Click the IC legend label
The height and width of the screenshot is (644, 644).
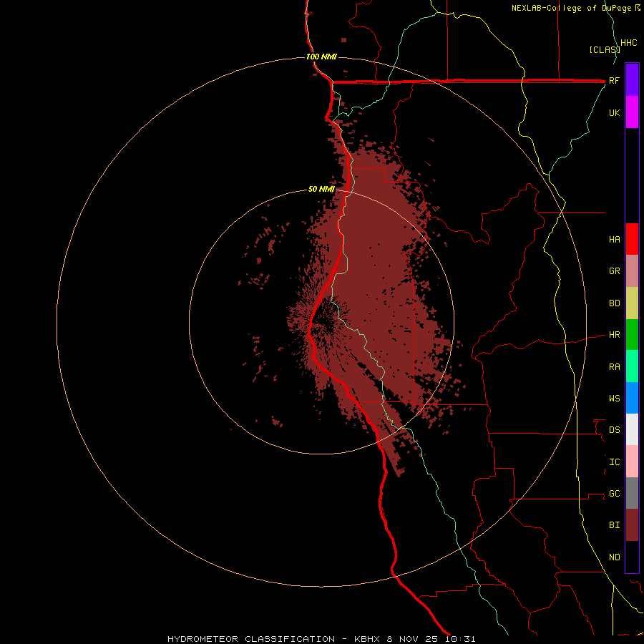614,462
